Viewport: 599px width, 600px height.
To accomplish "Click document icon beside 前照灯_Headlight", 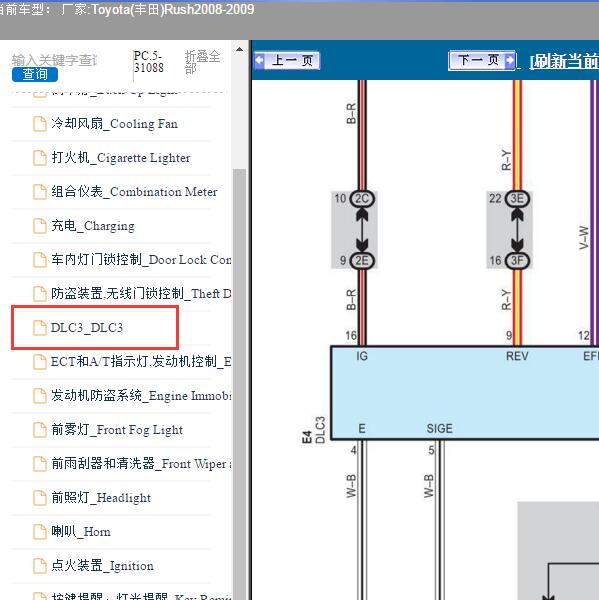I will click(x=40, y=498).
